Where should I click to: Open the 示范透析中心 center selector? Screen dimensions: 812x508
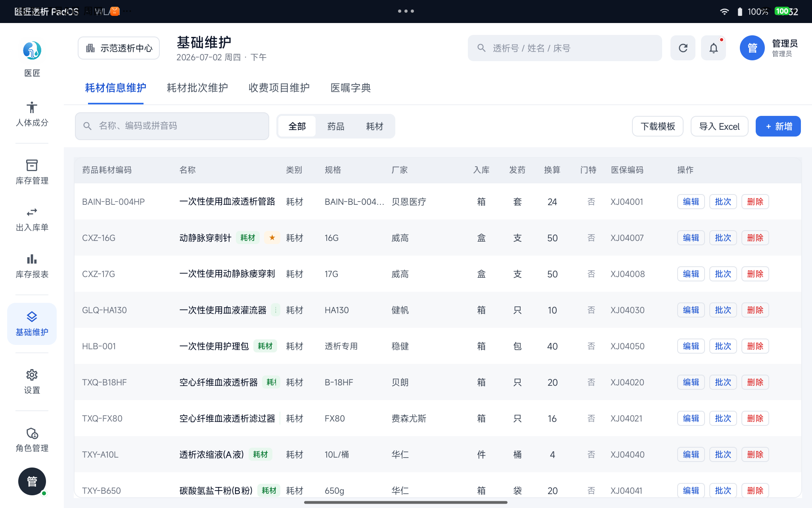(x=119, y=48)
